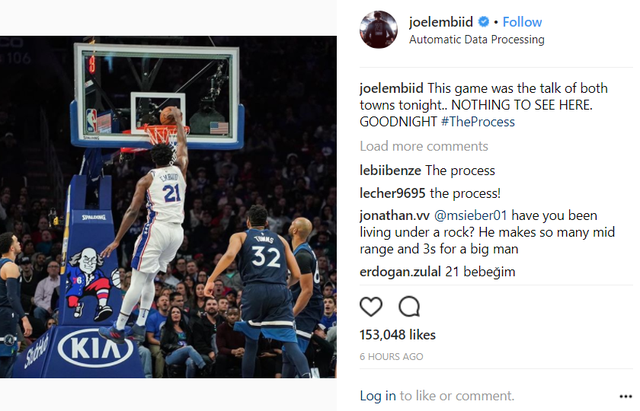Screen dimensions: 640x411
Task: Click the #TheProcess hashtag
Action: [478, 122]
